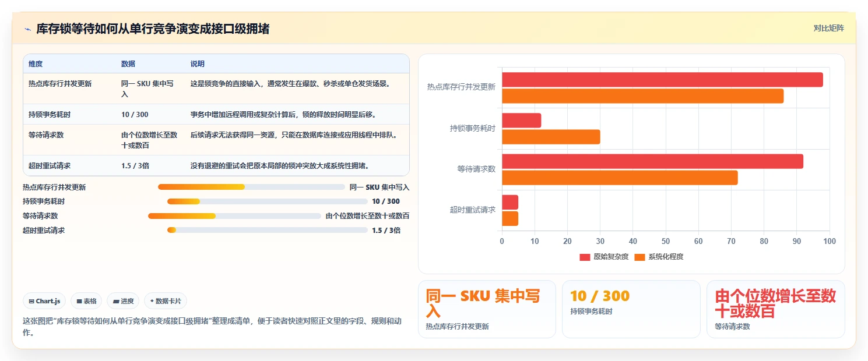
Task: Click the 进度 tag chip
Action: coord(123,301)
